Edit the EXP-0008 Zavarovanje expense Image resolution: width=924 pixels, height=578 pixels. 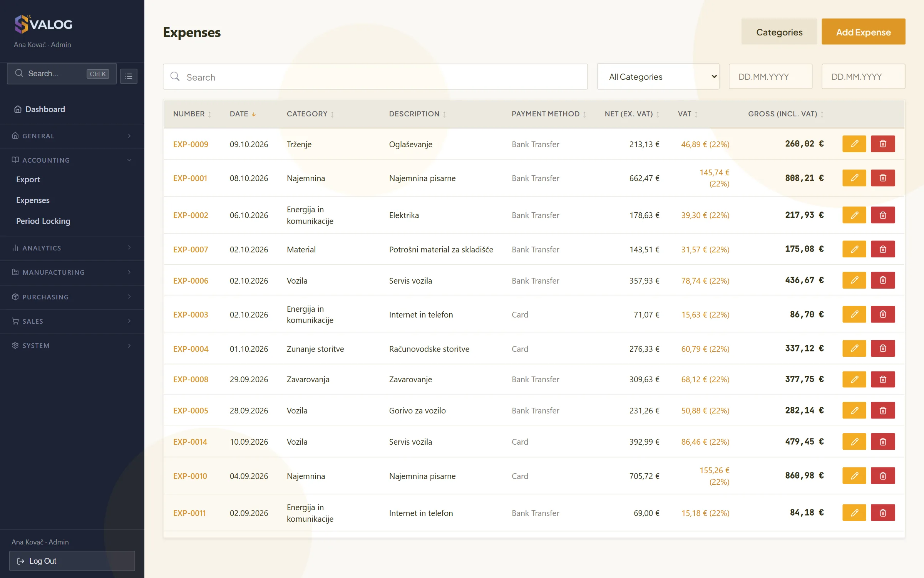[x=854, y=380]
